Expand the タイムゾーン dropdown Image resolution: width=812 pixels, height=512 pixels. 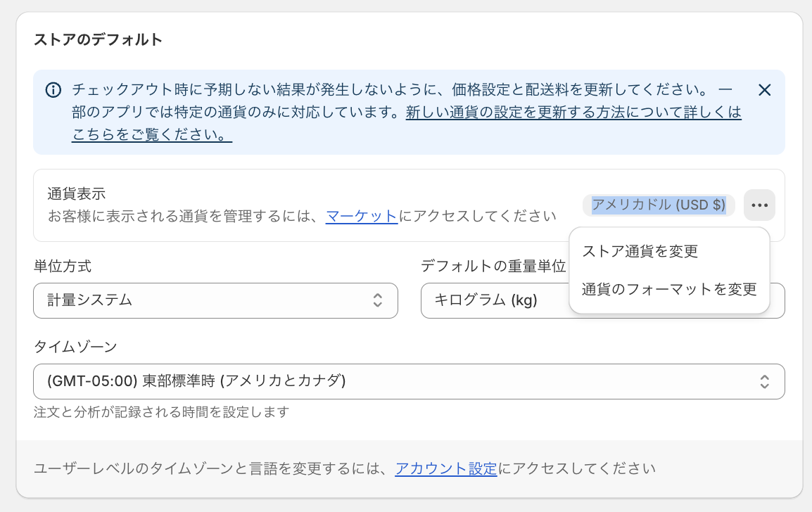(x=409, y=382)
